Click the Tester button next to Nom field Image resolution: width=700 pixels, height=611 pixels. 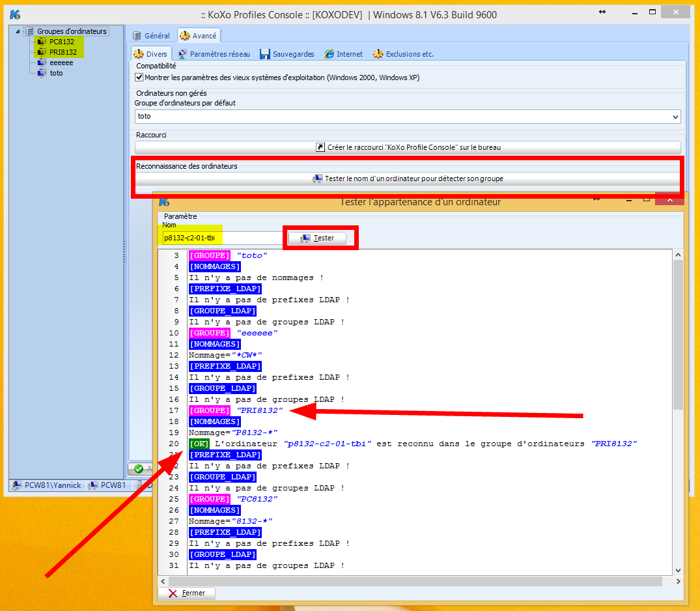pyautogui.click(x=317, y=238)
